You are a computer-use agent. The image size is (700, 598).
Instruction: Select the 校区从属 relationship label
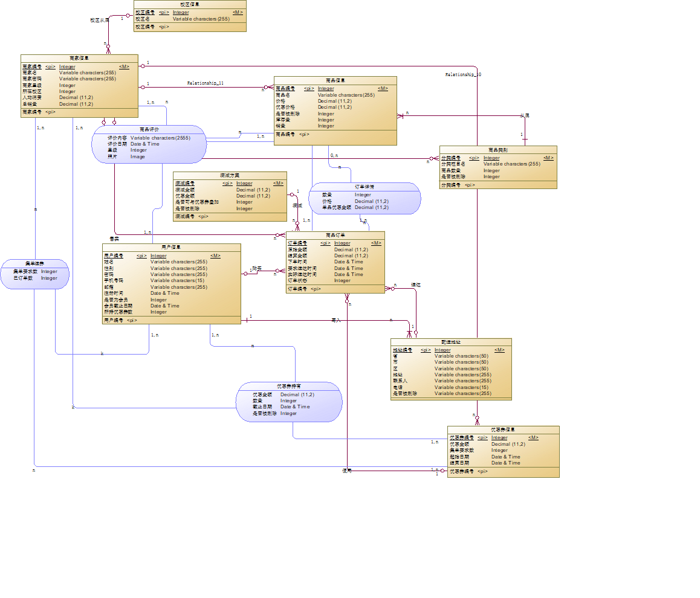100,21
